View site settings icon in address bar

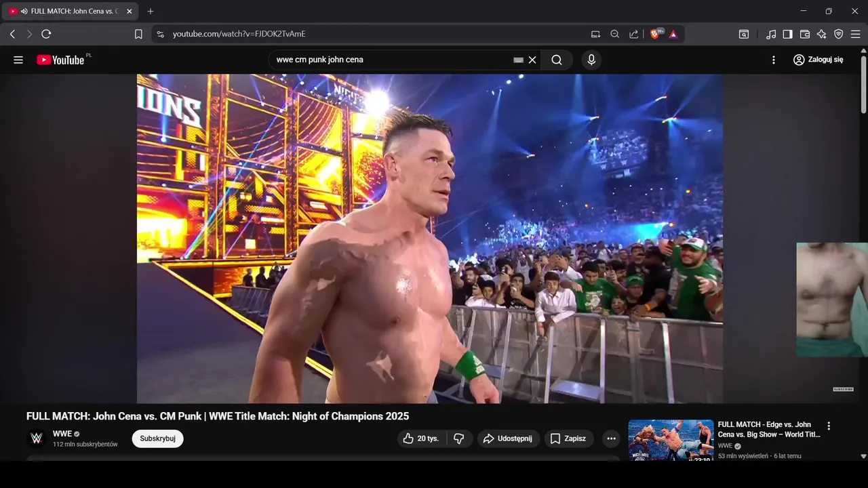[x=160, y=34]
